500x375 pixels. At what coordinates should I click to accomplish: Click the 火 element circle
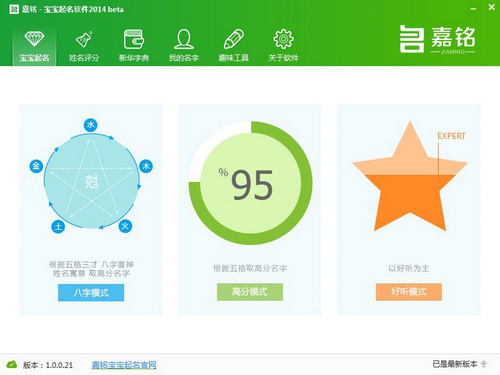125,226
